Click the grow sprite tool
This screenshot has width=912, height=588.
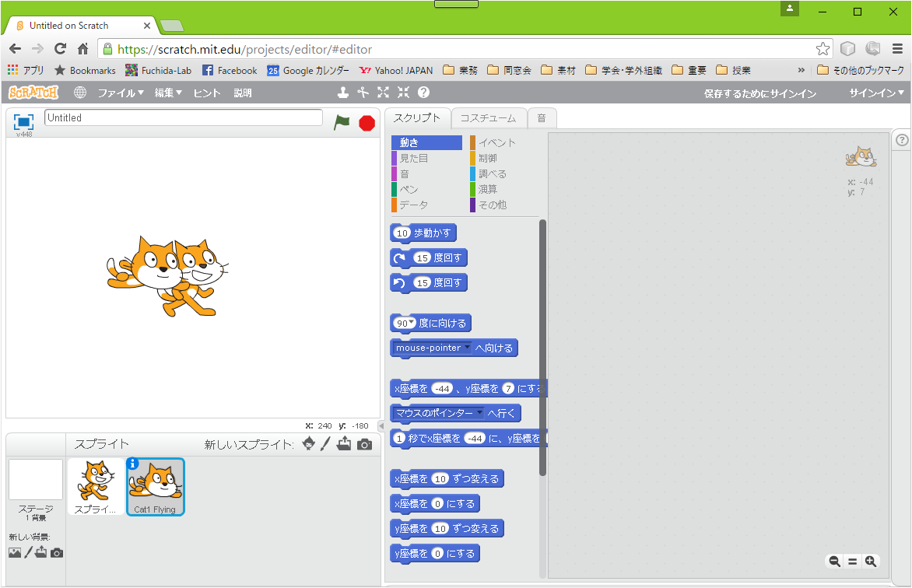click(383, 93)
